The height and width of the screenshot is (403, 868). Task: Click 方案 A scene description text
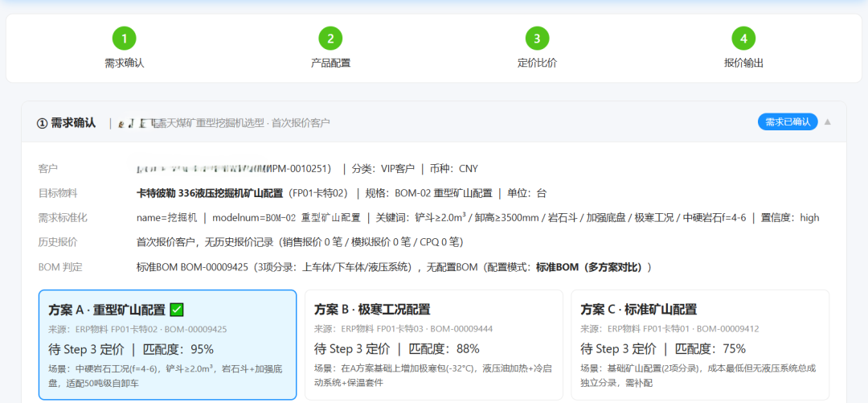(x=166, y=375)
